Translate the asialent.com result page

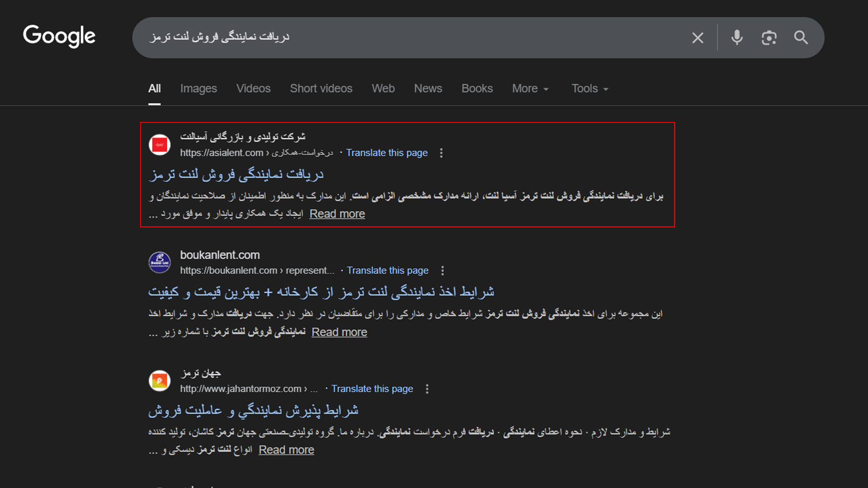coord(387,153)
